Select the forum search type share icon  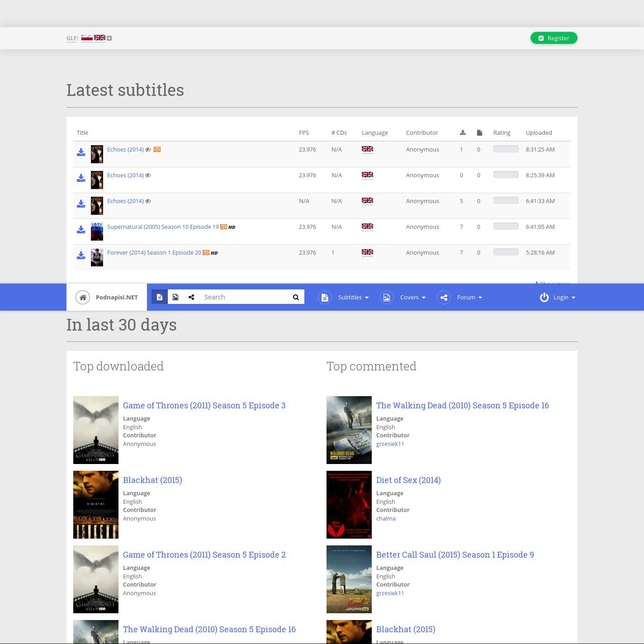tap(191, 297)
